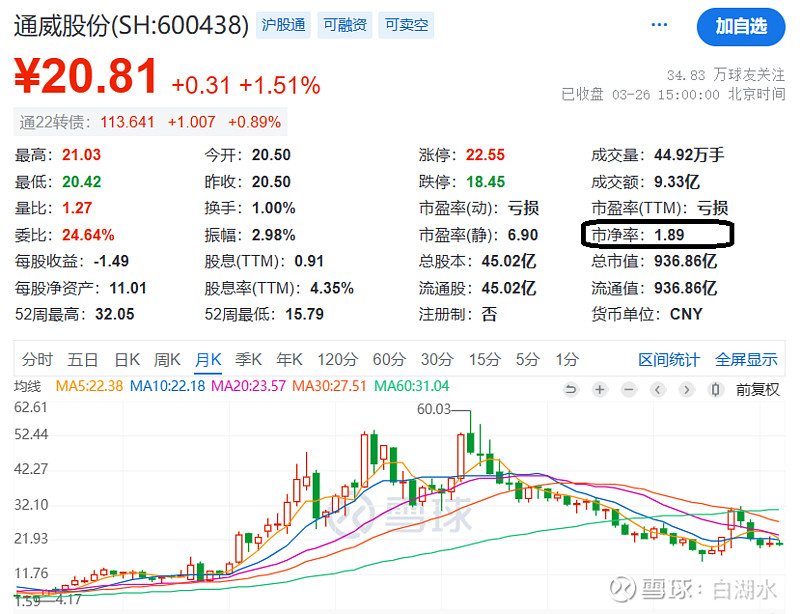Pan chart right with the right arrow
This screenshot has width=800, height=614.
687,390
